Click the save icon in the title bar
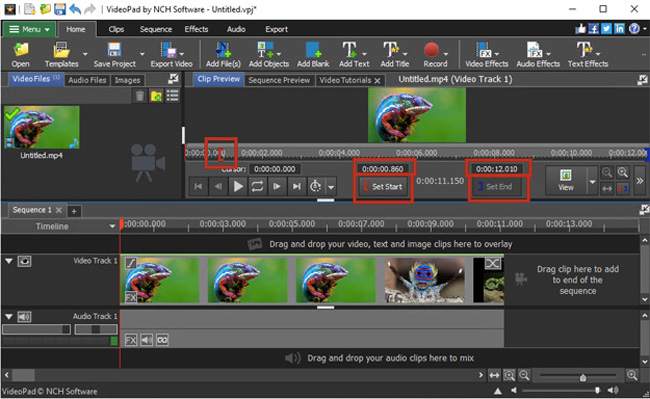650x399 pixels. coord(60,9)
